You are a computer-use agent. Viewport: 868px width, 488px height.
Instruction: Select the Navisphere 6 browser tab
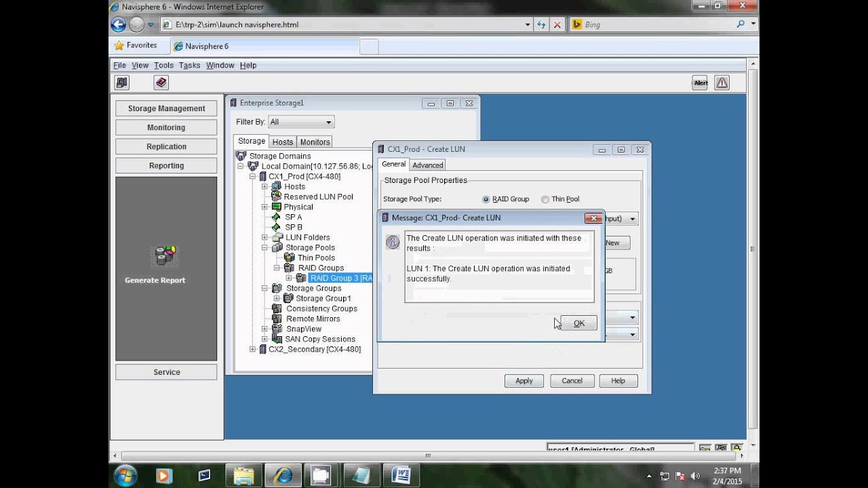[x=264, y=46]
